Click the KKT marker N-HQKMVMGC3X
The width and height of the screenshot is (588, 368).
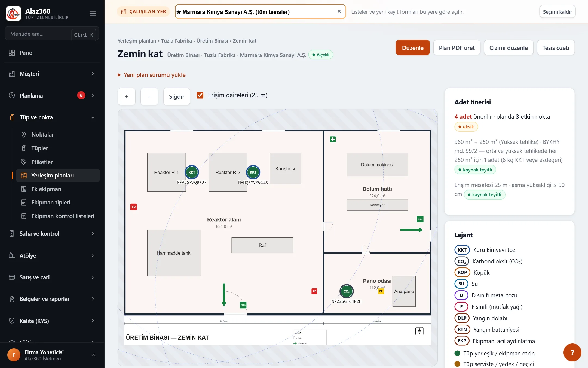click(253, 172)
